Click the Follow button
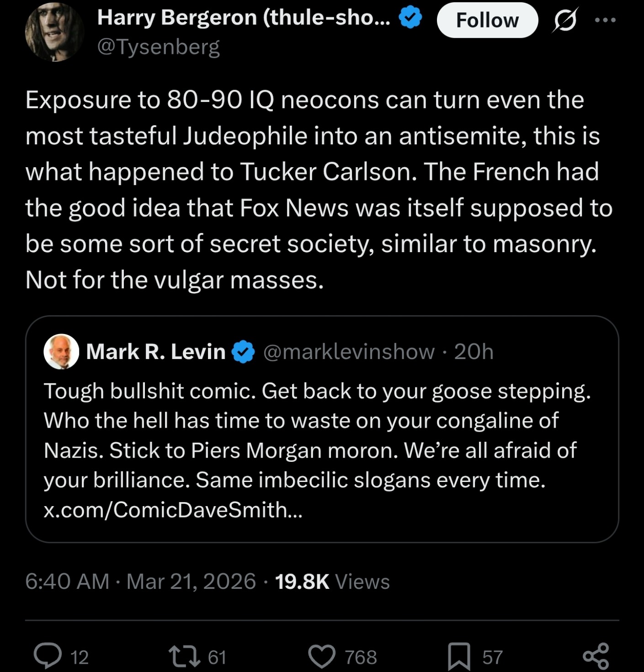The height and width of the screenshot is (672, 644). pyautogui.click(x=487, y=21)
